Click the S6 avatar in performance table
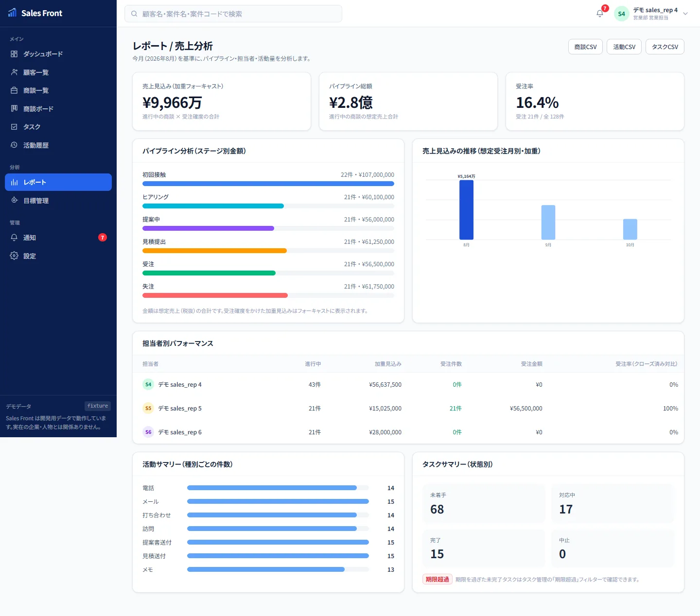Viewport: 700px width, 616px height. tap(148, 432)
